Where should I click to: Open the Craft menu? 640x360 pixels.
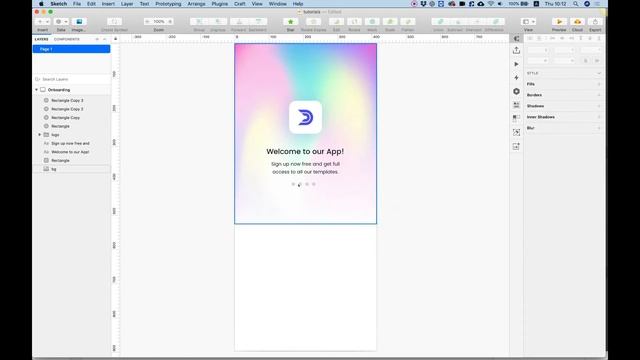point(240,4)
